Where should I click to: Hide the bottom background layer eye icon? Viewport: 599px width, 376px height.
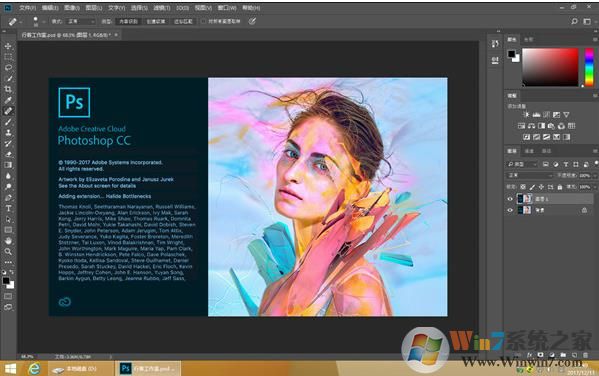510,210
